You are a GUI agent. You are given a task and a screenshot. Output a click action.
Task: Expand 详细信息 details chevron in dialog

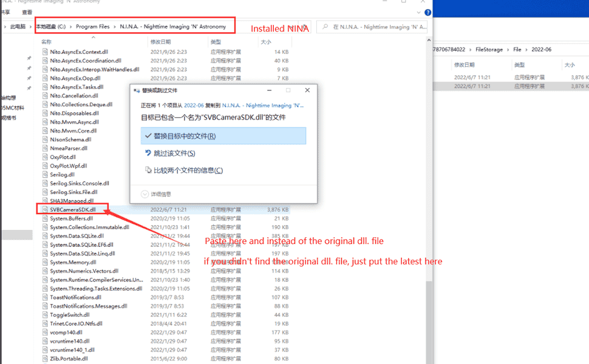(145, 194)
